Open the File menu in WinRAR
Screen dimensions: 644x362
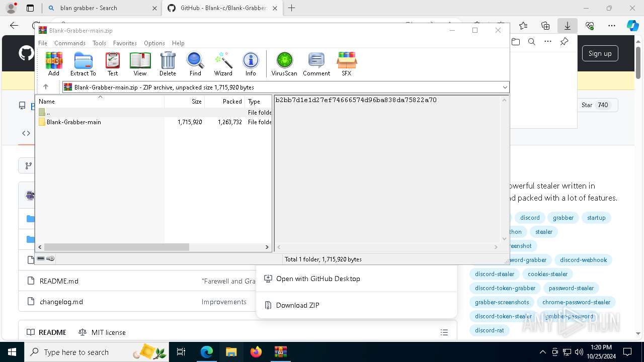point(43,43)
